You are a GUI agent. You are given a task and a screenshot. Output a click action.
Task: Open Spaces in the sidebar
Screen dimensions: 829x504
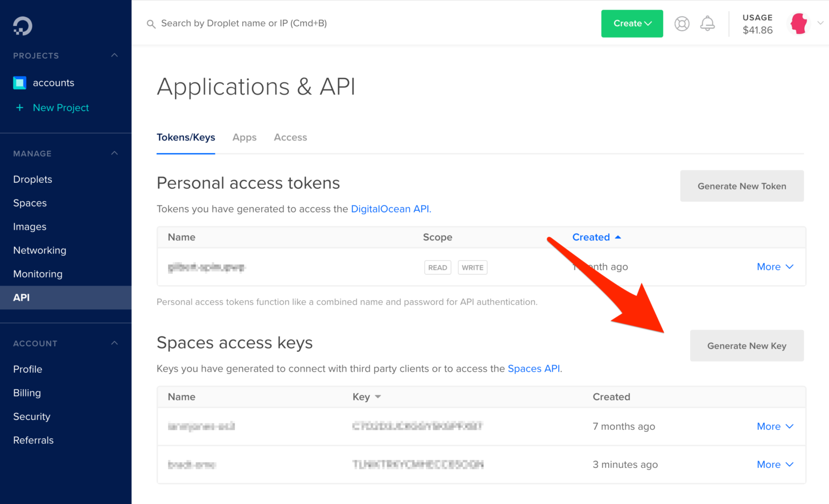(30, 203)
